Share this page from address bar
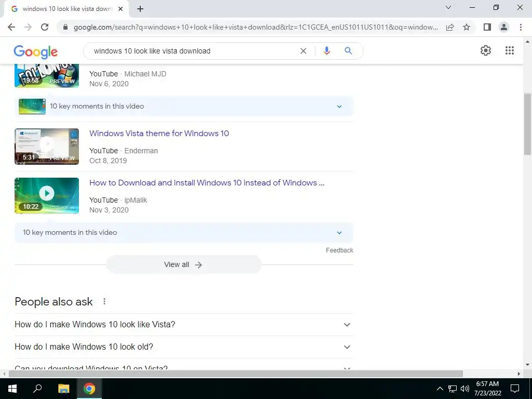532x399 pixels. tap(450, 27)
